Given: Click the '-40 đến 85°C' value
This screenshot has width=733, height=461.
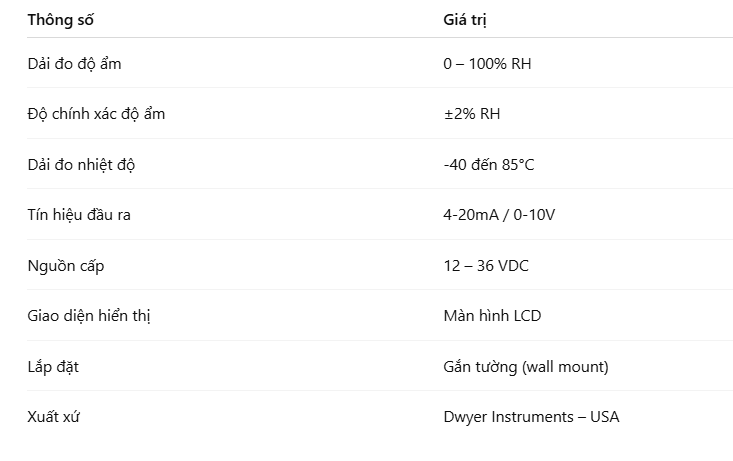Looking at the screenshot, I should pyautogui.click(x=489, y=165).
